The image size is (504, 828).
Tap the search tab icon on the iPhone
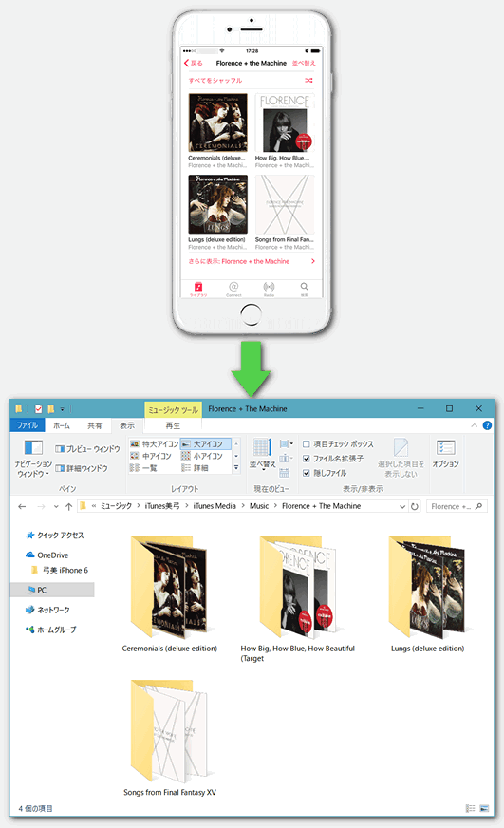pos(305,289)
